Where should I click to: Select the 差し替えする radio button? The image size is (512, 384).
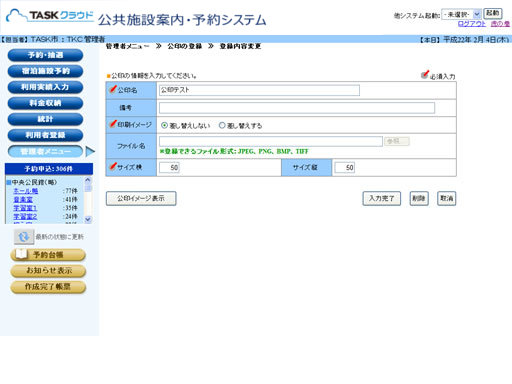[x=222, y=126]
